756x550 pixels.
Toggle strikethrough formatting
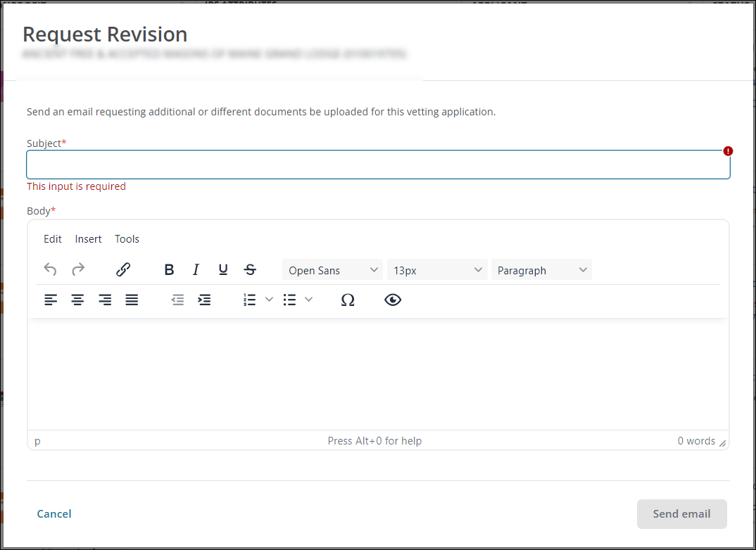tap(250, 270)
